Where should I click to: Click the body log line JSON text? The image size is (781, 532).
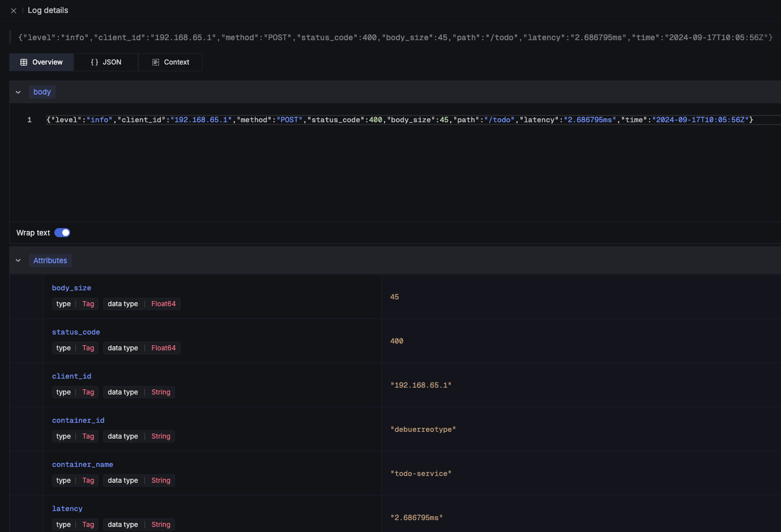400,120
